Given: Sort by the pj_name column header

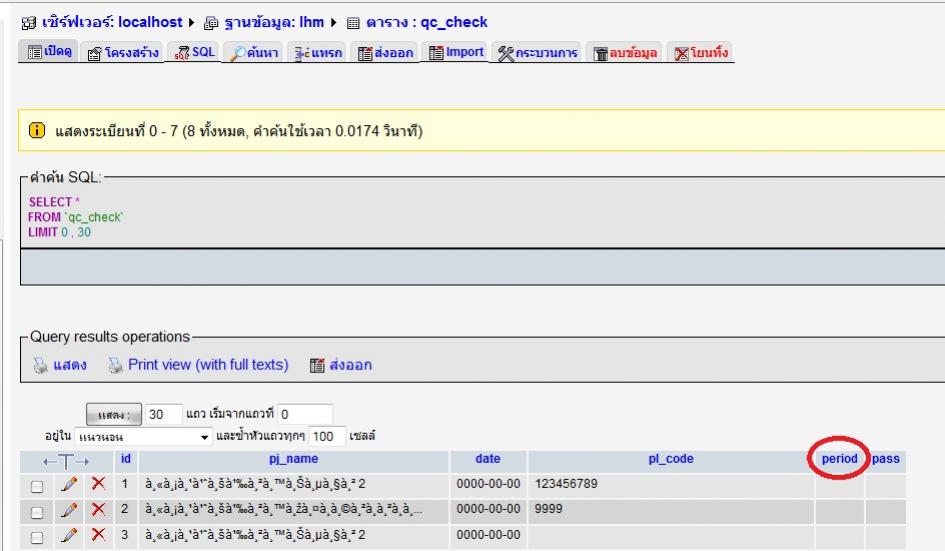Looking at the screenshot, I should click(294, 459).
